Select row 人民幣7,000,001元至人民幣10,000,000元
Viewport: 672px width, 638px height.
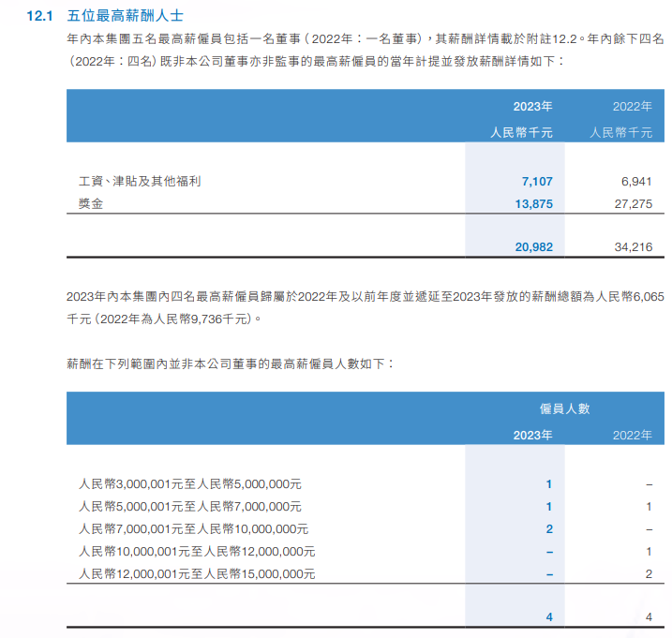click(366, 529)
